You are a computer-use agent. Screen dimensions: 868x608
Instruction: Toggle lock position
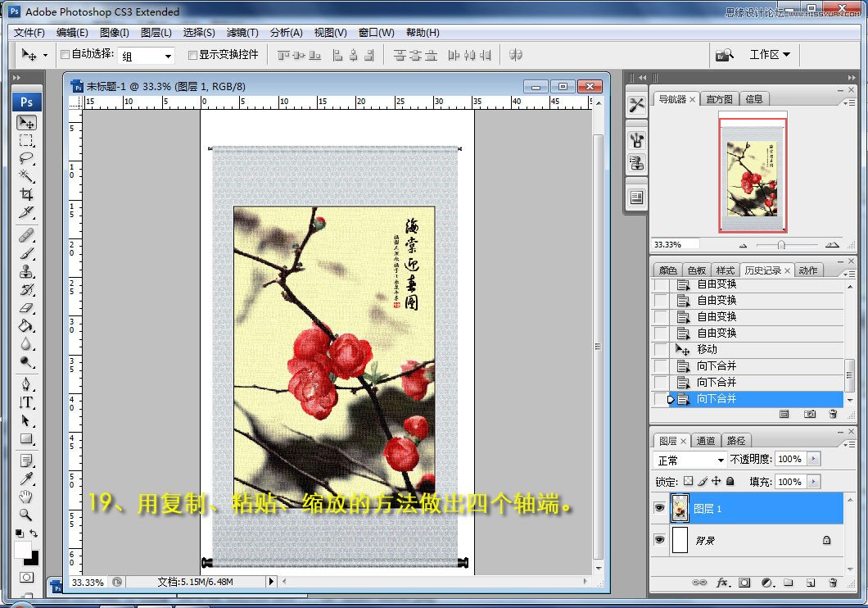tap(717, 481)
